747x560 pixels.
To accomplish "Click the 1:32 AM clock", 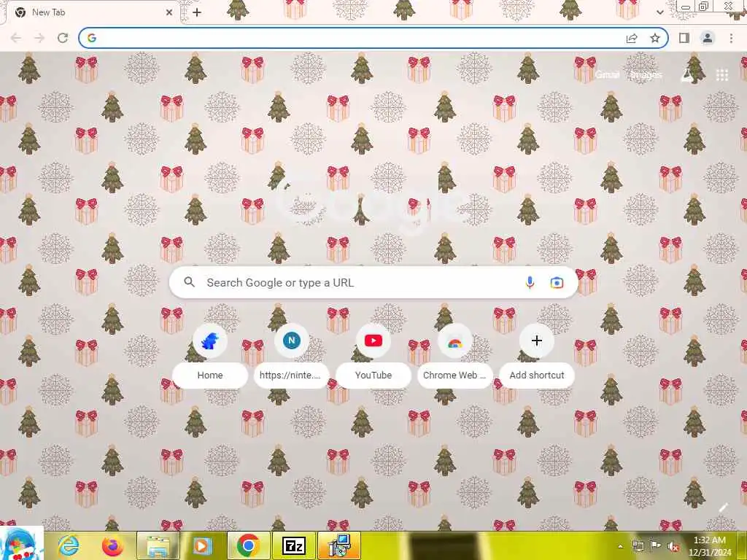I will click(x=710, y=540).
